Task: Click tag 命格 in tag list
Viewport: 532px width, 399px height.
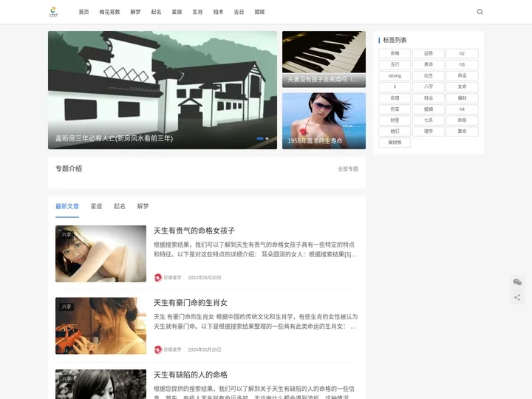Action: click(395, 53)
